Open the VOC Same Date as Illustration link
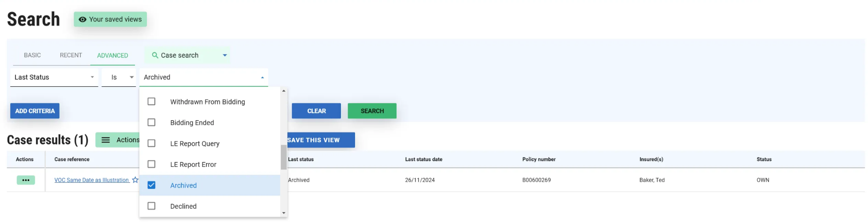This screenshot has width=868, height=224. coord(91,180)
